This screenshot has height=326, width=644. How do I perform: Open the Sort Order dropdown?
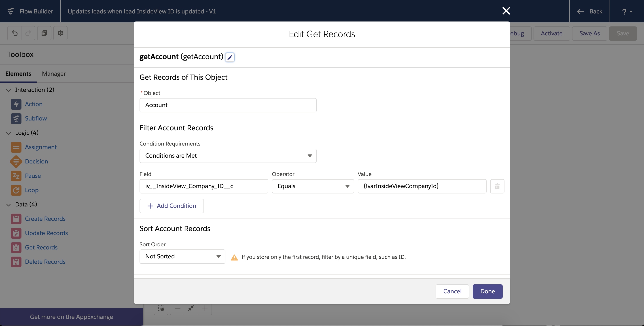182,256
